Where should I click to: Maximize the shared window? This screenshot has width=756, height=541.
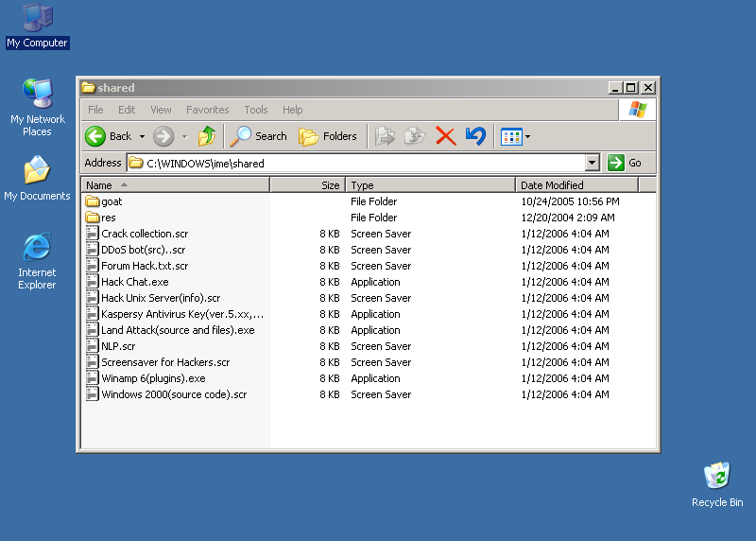[x=630, y=88]
